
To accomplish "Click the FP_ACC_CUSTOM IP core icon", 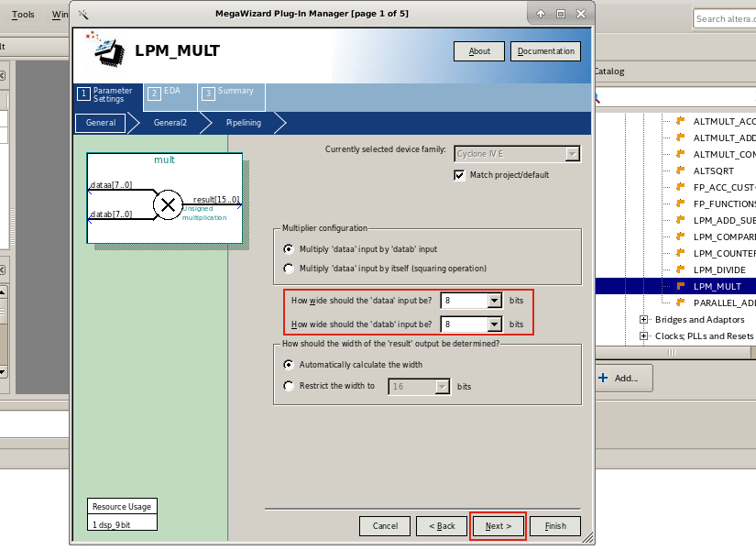I will (x=681, y=186).
